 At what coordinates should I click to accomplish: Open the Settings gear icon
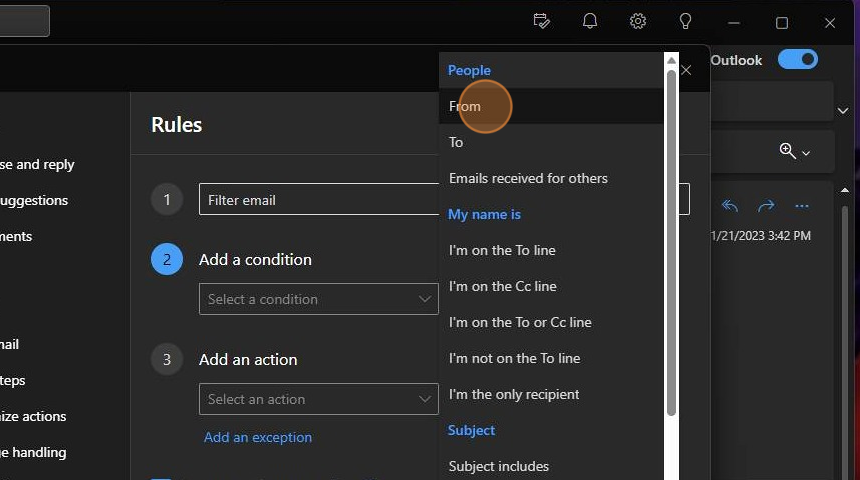(638, 22)
